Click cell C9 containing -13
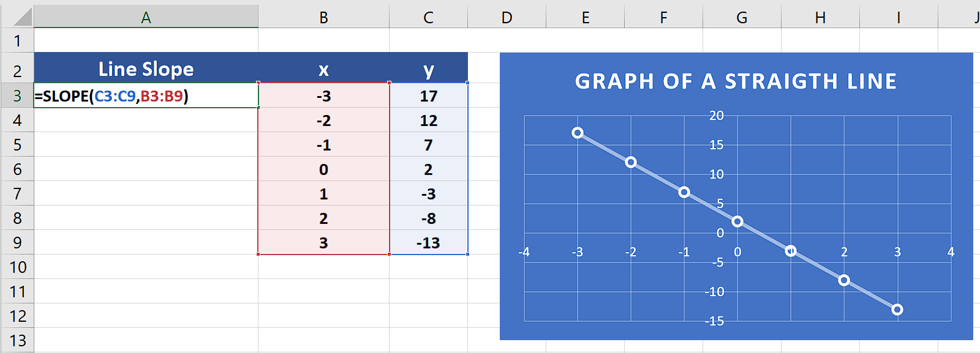The width and height of the screenshot is (980, 353). (428, 242)
